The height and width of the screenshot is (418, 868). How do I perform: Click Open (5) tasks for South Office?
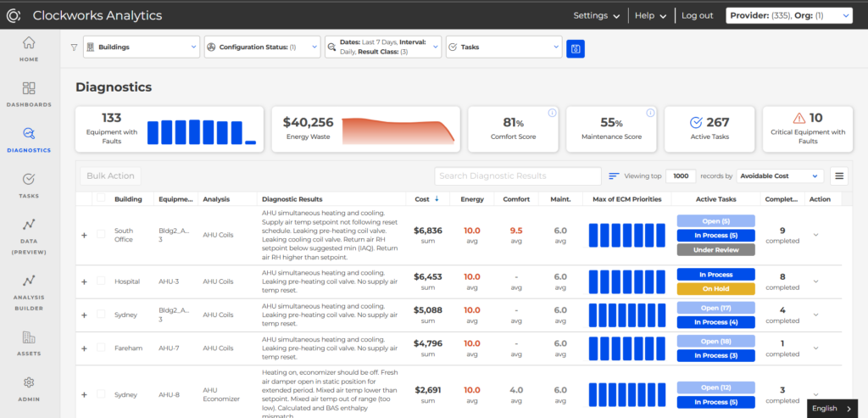(715, 221)
